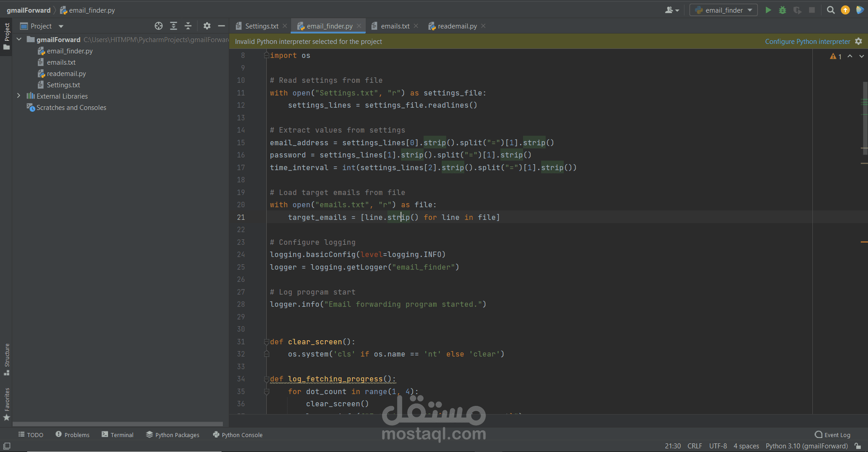The image size is (868, 452).
Task: Open the Python Console tool window
Action: [x=238, y=435]
